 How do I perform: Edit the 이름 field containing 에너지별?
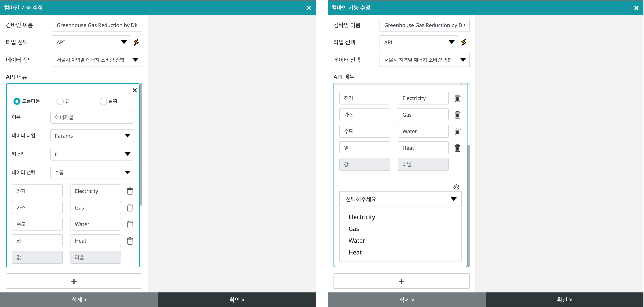tap(92, 117)
